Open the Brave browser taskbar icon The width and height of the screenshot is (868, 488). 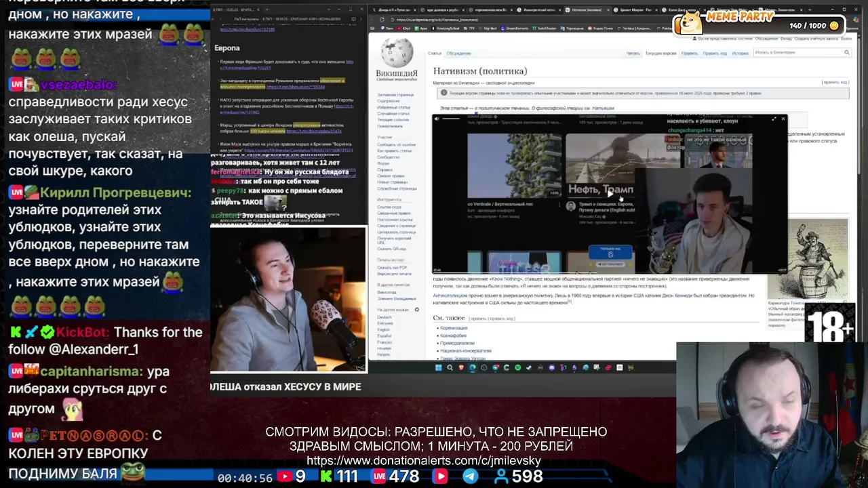[x=461, y=367]
